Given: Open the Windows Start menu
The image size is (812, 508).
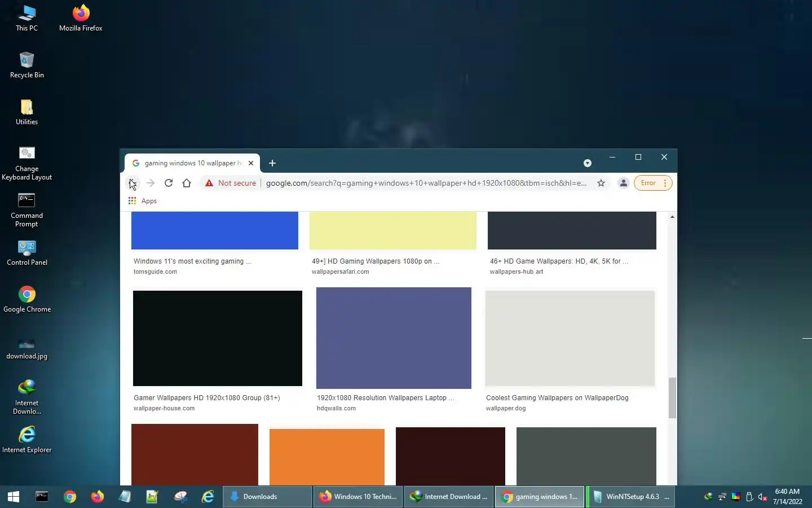Looking at the screenshot, I should pos(14,497).
